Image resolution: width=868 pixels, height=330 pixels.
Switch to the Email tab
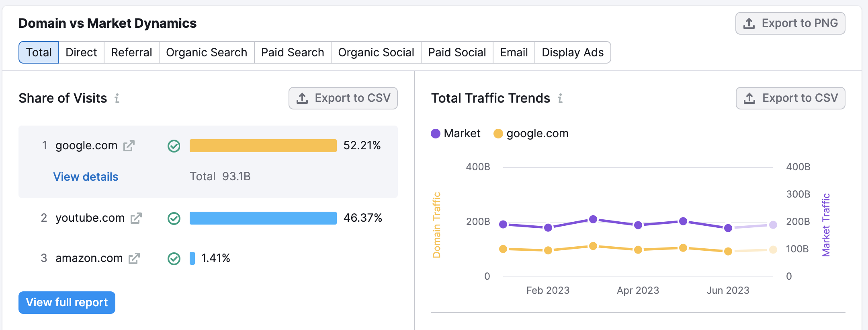pos(514,52)
